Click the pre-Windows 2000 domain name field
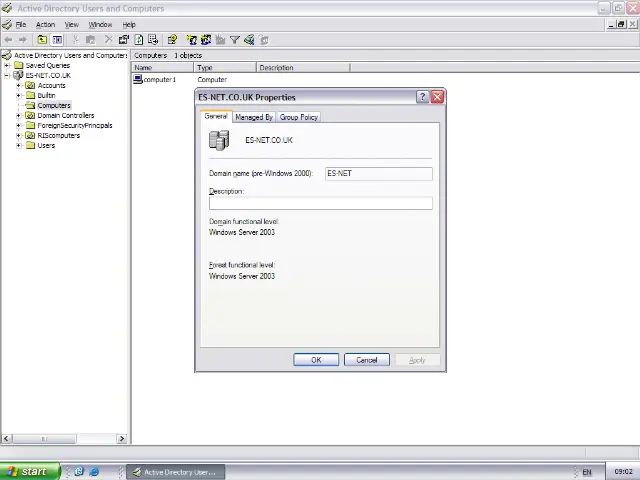 point(379,173)
